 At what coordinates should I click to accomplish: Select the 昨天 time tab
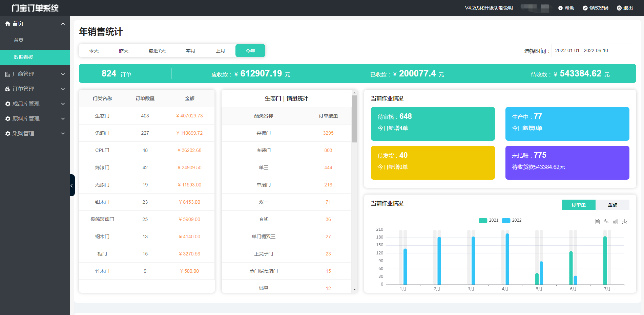[x=124, y=51]
